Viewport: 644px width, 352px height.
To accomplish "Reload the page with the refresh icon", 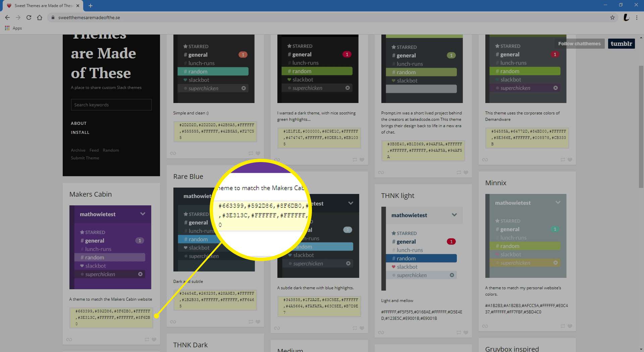I will tap(29, 17).
